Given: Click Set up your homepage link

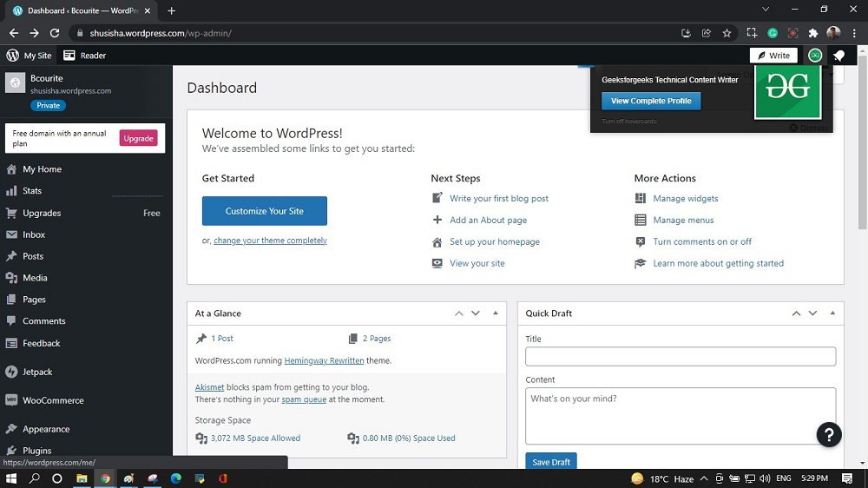Looking at the screenshot, I should pyautogui.click(x=495, y=241).
